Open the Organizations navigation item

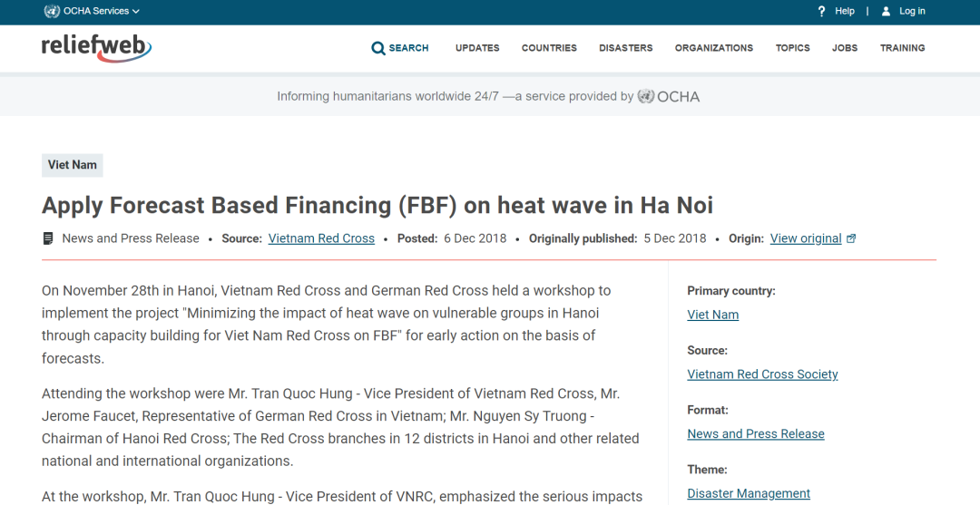(x=714, y=48)
